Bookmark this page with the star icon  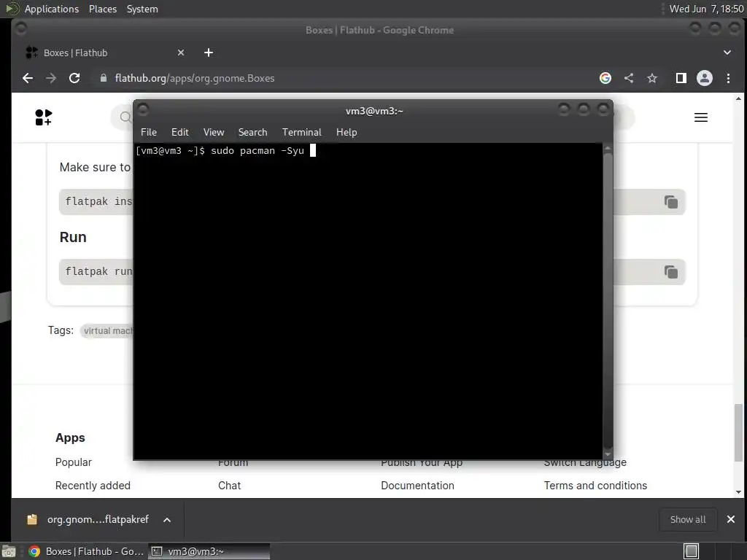tap(651, 78)
